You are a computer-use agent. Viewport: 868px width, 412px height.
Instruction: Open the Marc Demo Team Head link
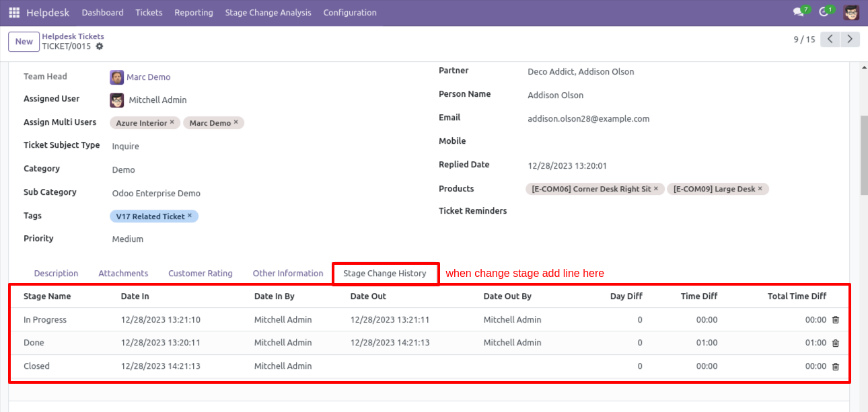[149, 77]
